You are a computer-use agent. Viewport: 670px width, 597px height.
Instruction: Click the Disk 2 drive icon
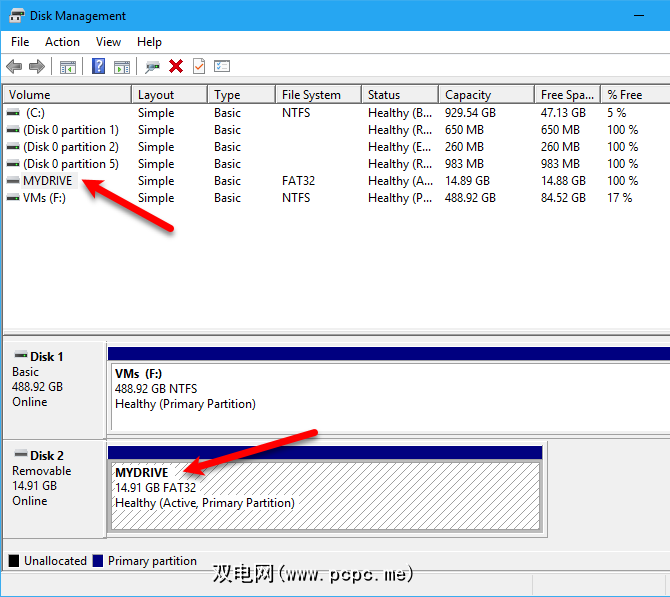[21, 453]
